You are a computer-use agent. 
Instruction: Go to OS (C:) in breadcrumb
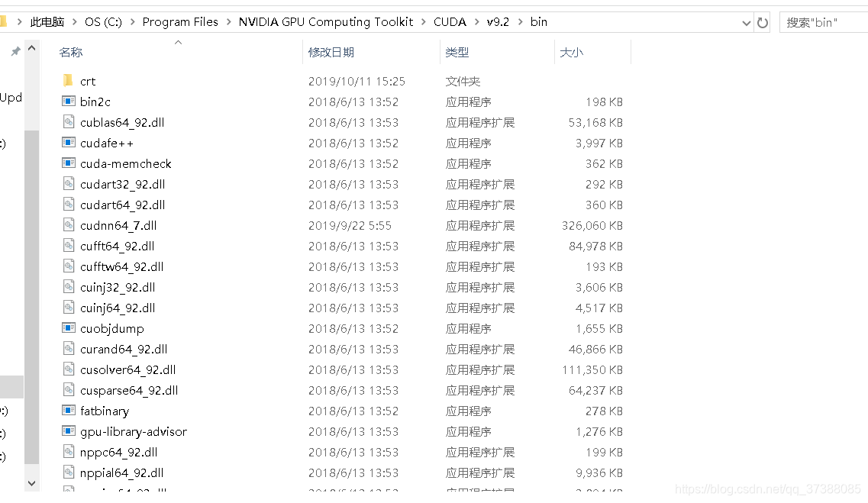point(103,22)
